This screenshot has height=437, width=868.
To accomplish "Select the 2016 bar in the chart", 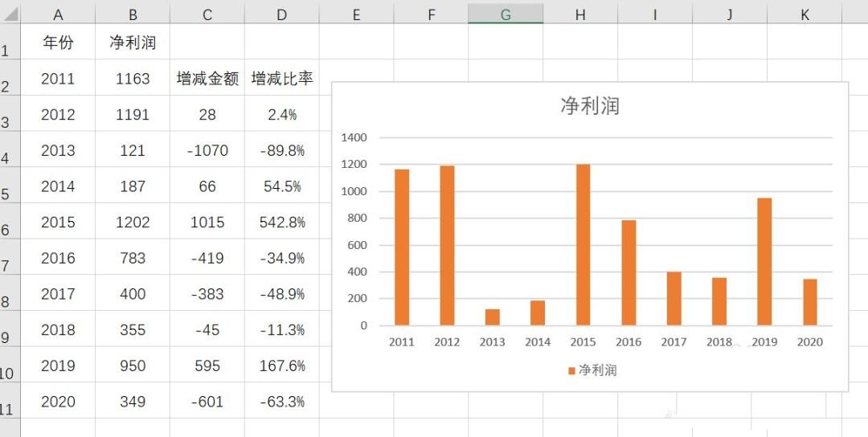I will pyautogui.click(x=628, y=272).
